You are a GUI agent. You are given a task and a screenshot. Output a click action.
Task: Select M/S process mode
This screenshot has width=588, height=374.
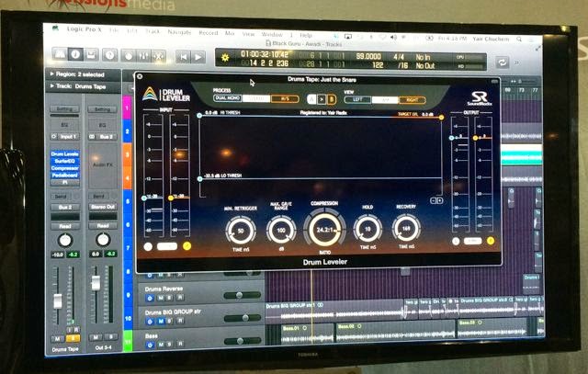pyautogui.click(x=285, y=99)
